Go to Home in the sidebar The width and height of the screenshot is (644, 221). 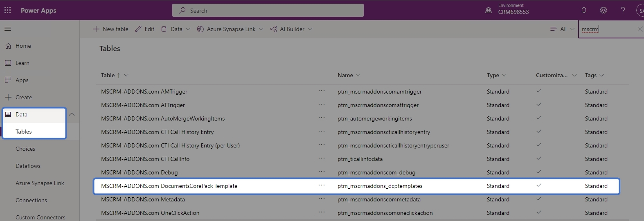(x=23, y=46)
